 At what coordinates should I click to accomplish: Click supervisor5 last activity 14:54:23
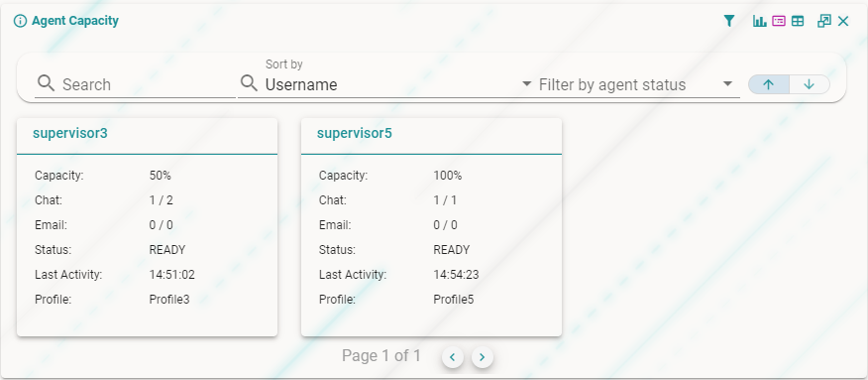(x=456, y=275)
